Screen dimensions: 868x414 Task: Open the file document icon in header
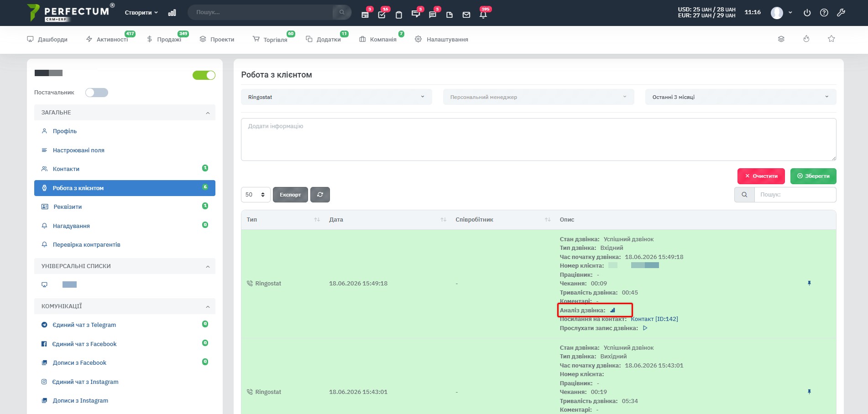tap(450, 15)
